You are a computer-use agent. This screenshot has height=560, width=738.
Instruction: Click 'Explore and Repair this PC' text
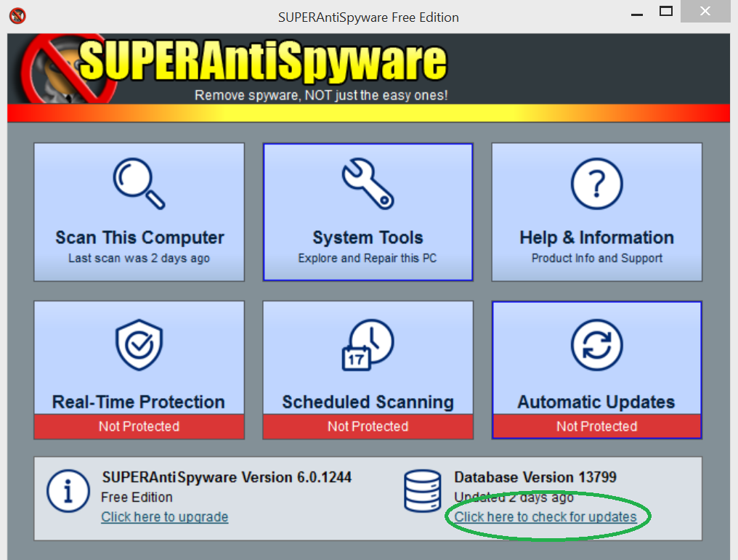click(368, 258)
